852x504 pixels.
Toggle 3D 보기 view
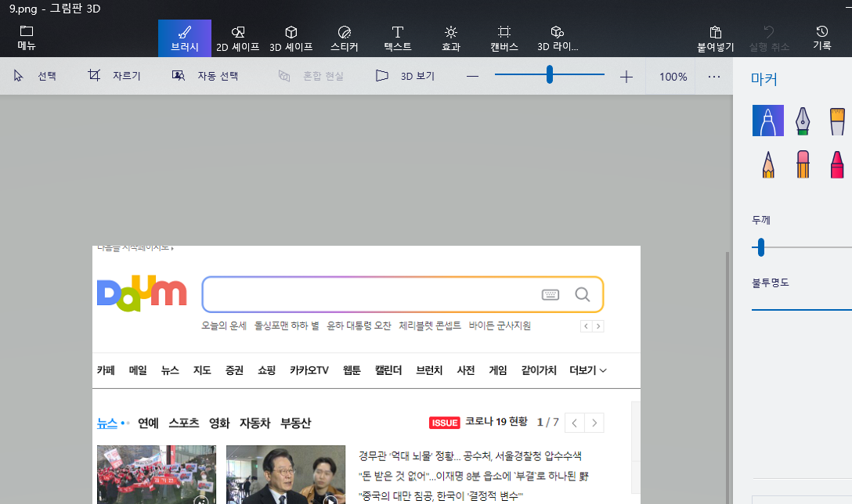click(x=406, y=76)
